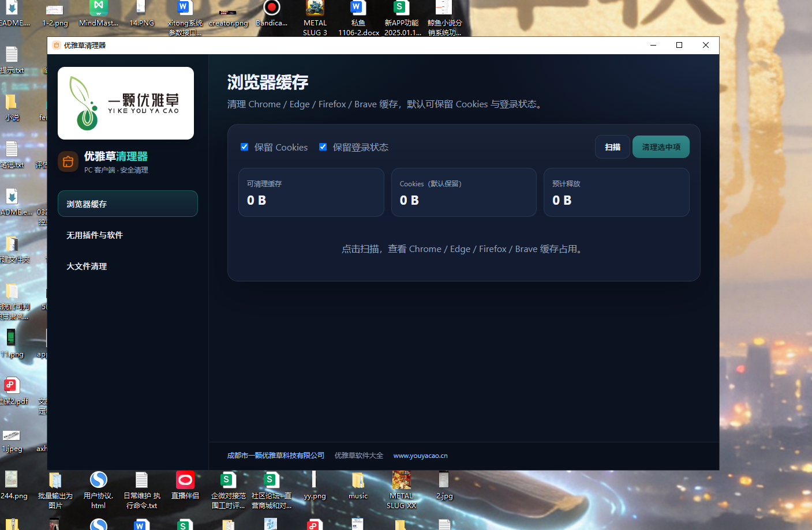Select the 日常维护 执行命令.txt file
Screen dimensions: 812x530
click(x=141, y=490)
